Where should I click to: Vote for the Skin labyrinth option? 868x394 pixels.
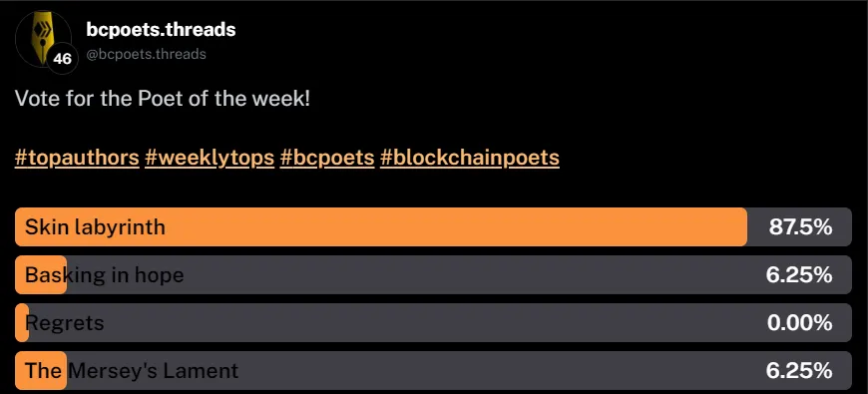click(433, 226)
